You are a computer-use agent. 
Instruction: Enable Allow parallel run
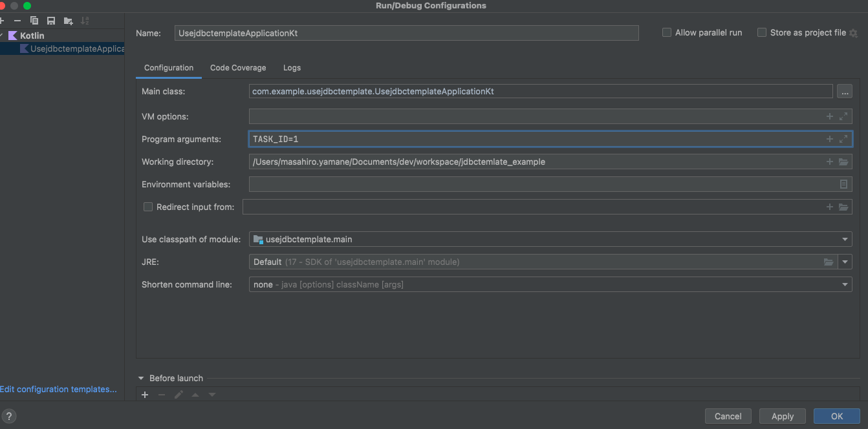tap(667, 32)
